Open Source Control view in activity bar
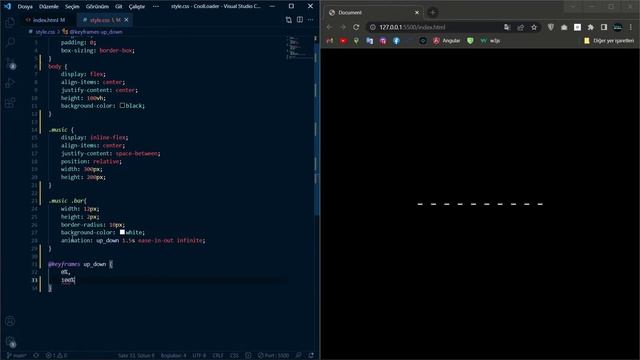This screenshot has width=640, height=360. (10, 63)
